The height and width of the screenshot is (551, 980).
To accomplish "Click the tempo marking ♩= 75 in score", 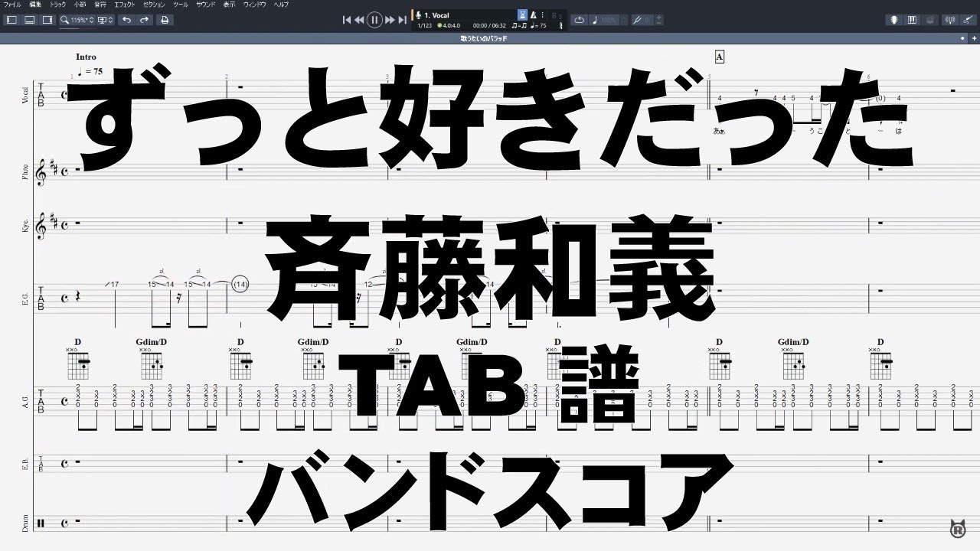I will pyautogui.click(x=90, y=71).
